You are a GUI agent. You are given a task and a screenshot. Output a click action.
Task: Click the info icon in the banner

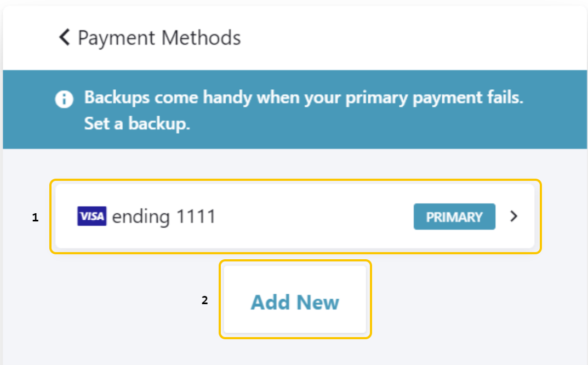[64, 99]
